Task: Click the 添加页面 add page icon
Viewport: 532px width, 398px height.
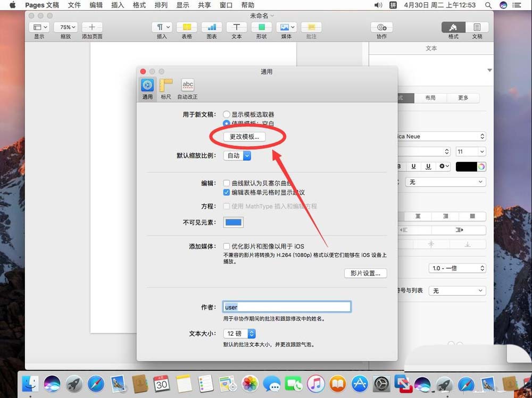Action: click(x=92, y=27)
